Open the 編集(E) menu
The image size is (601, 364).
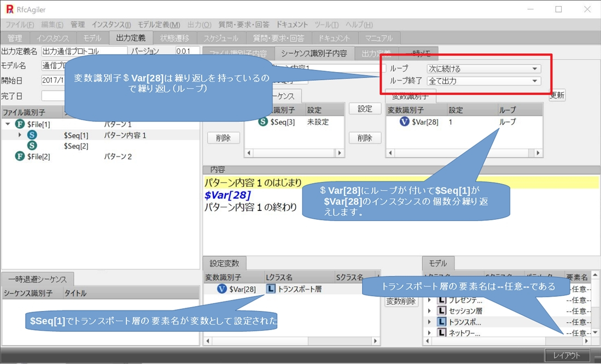coord(52,25)
